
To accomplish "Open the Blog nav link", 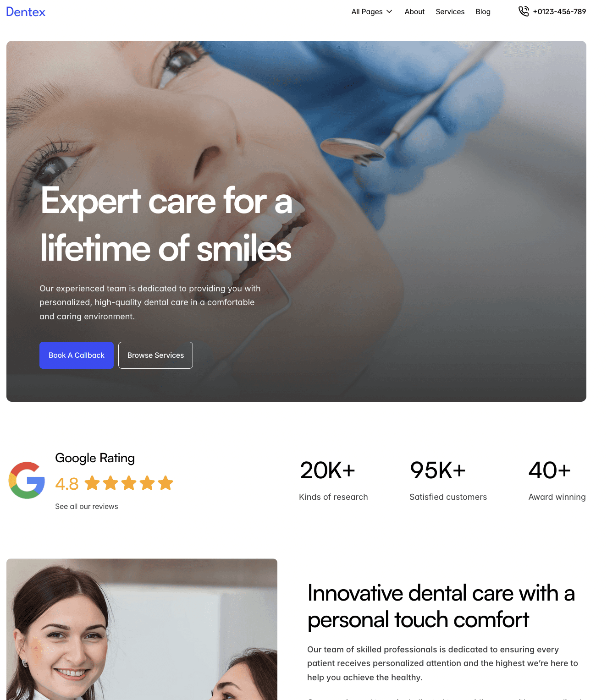I will [x=483, y=11].
